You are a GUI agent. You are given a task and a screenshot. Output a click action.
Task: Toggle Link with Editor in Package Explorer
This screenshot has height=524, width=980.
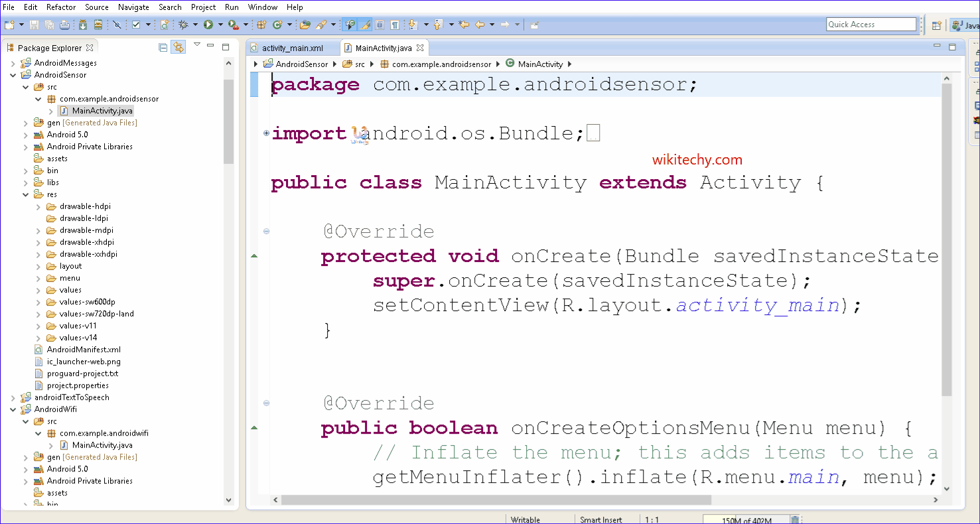point(178,47)
